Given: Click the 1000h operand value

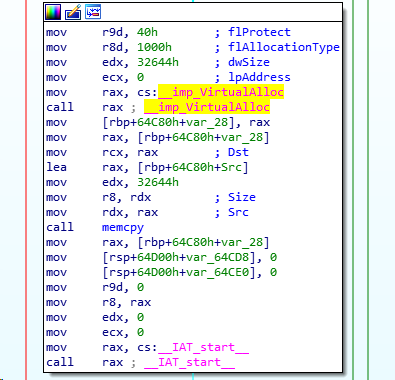Looking at the screenshot, I should point(154,47).
